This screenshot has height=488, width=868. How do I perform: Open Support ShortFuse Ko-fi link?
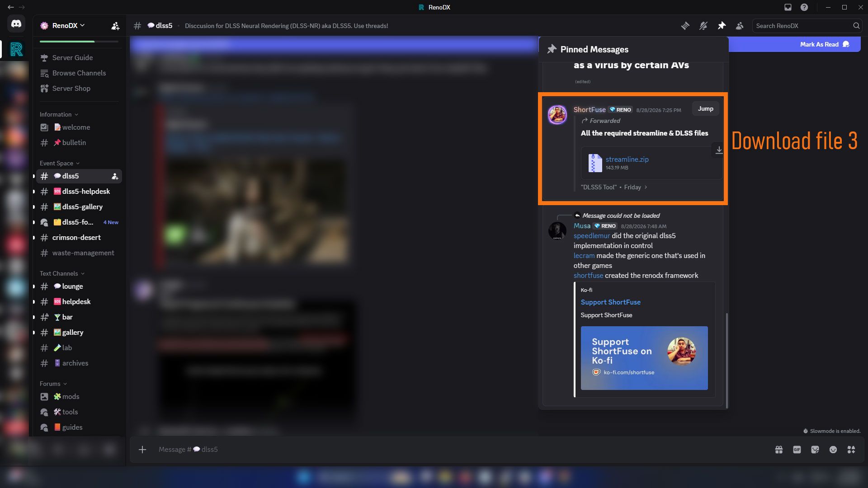[610, 302]
